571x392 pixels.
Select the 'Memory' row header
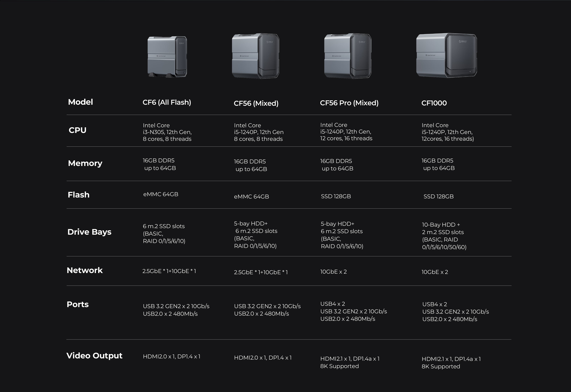pyautogui.click(x=85, y=163)
